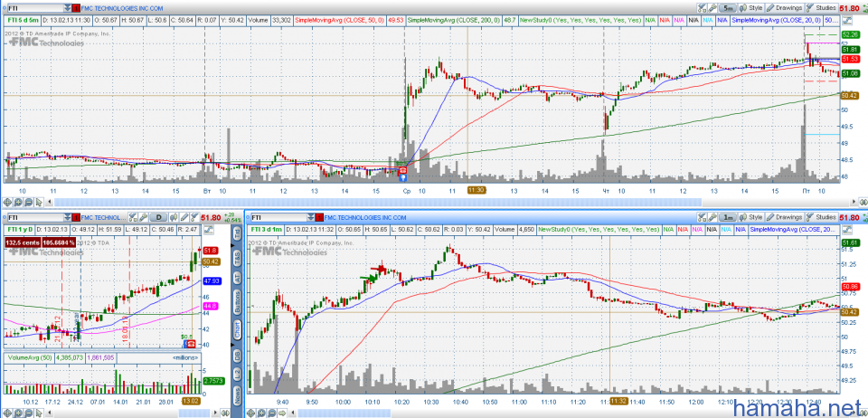
Task: Open the top chart's scissors chart-sharing icon
Action: [702, 8]
